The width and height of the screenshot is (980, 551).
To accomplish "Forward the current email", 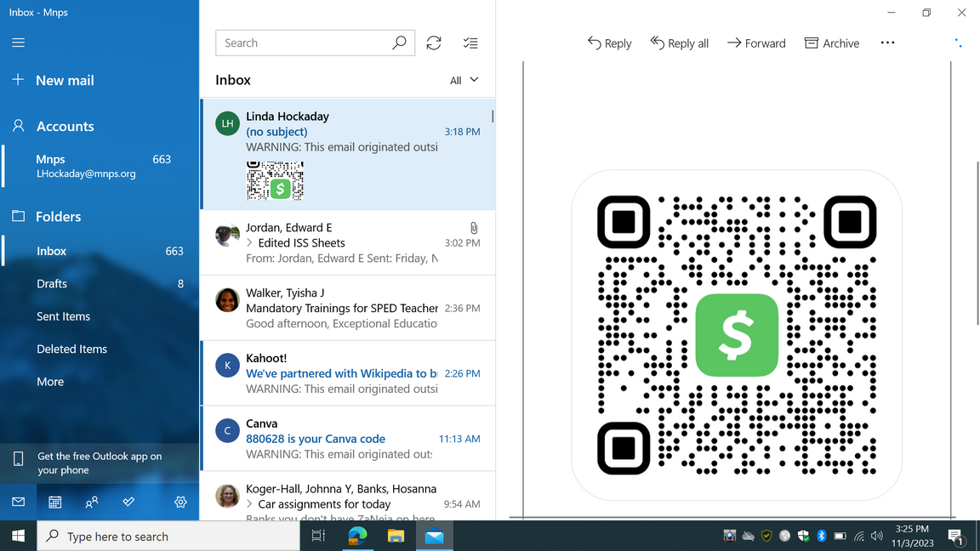I will click(x=755, y=43).
